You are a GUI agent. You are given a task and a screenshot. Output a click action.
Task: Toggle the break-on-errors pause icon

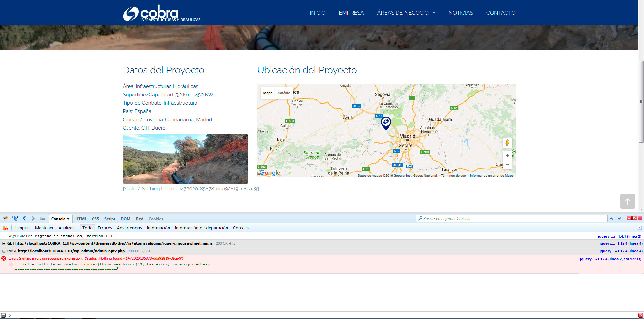[5, 227]
